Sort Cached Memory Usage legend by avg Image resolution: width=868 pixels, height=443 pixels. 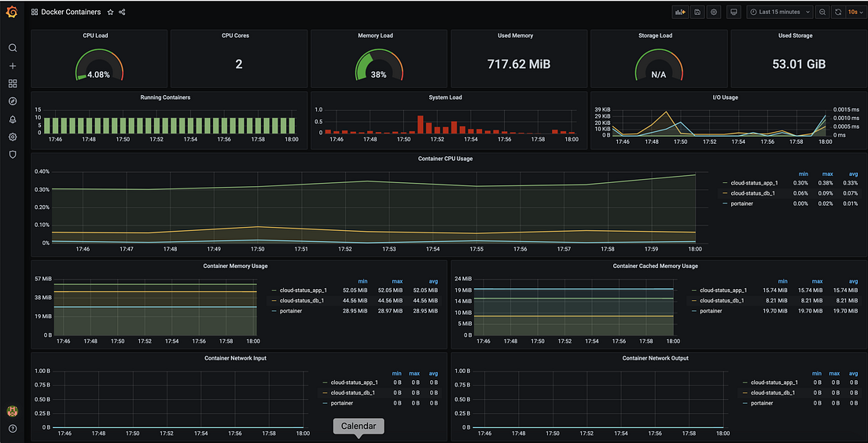click(853, 281)
